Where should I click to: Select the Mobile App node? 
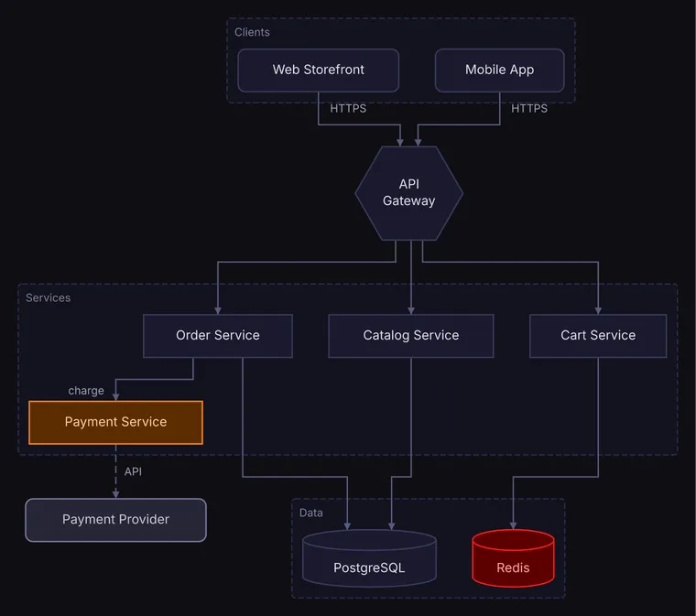point(499,70)
